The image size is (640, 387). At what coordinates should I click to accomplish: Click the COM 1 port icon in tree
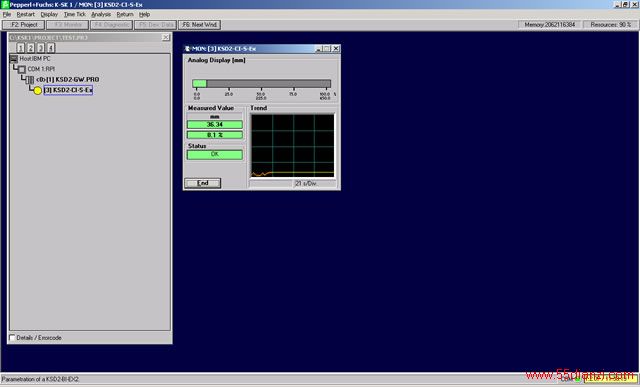pyautogui.click(x=22, y=69)
